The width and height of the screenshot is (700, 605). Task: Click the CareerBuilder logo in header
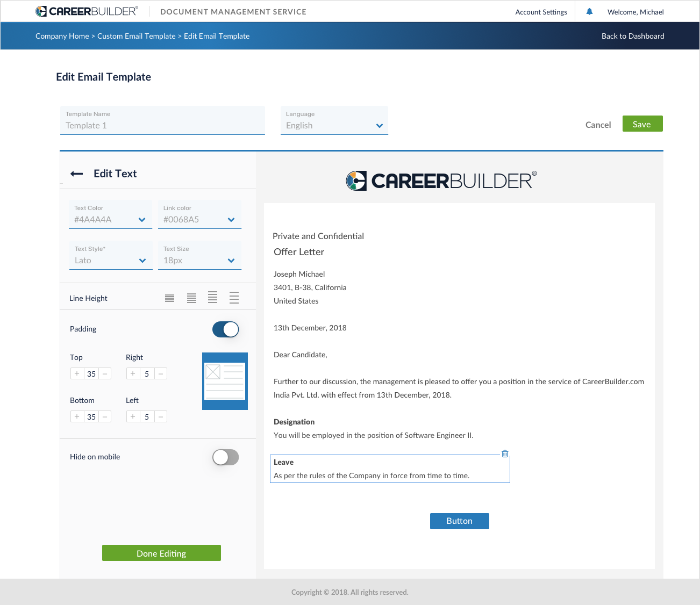coord(87,11)
